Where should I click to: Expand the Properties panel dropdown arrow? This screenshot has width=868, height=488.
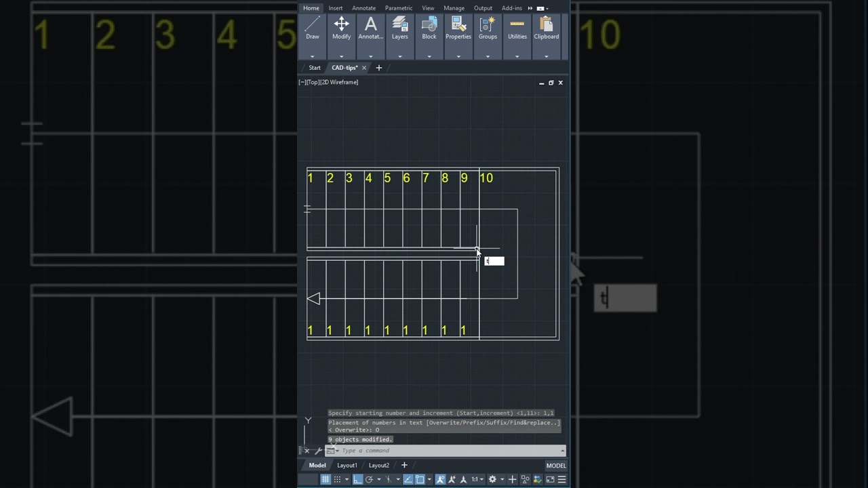[458, 56]
